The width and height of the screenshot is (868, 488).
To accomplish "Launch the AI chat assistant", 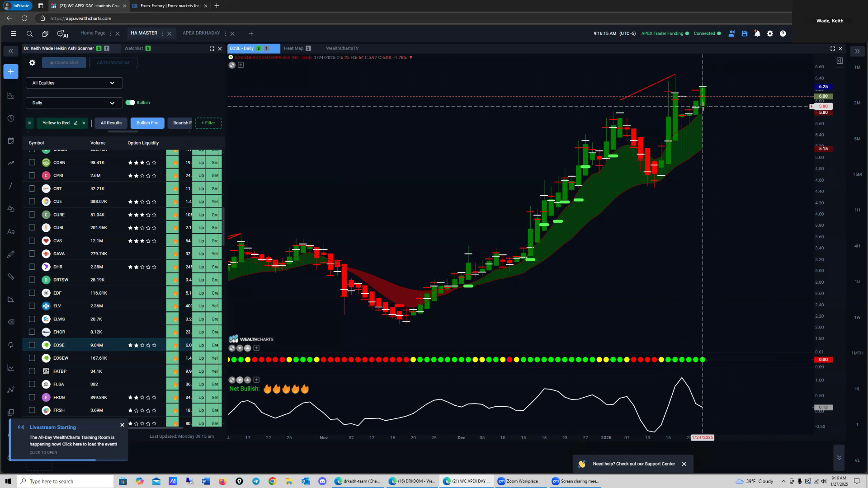I will click(x=62, y=34).
